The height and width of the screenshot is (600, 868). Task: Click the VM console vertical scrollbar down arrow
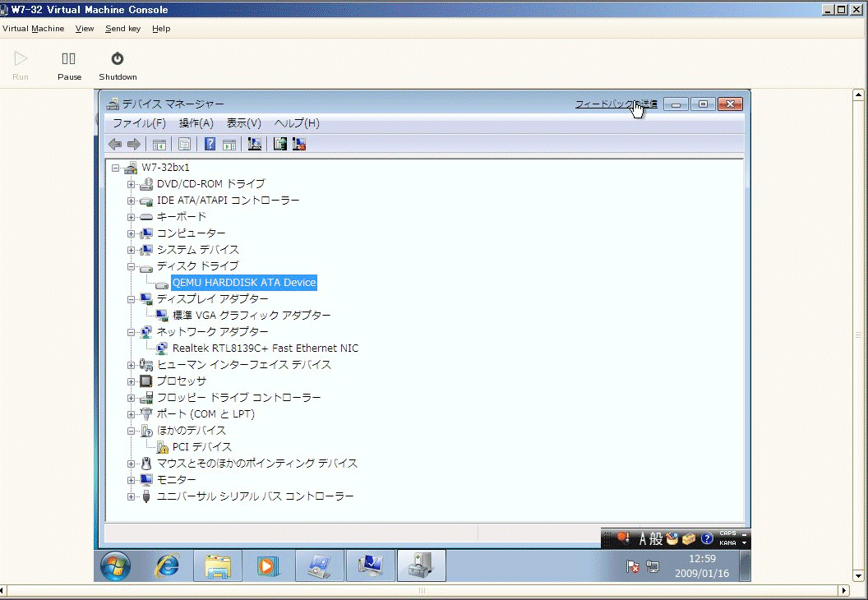(x=859, y=577)
